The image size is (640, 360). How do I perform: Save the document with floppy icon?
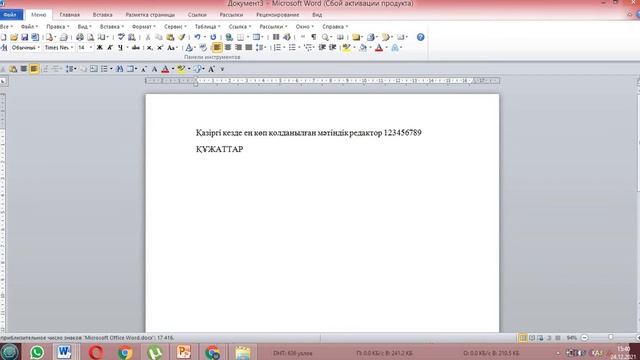pyautogui.click(x=24, y=38)
